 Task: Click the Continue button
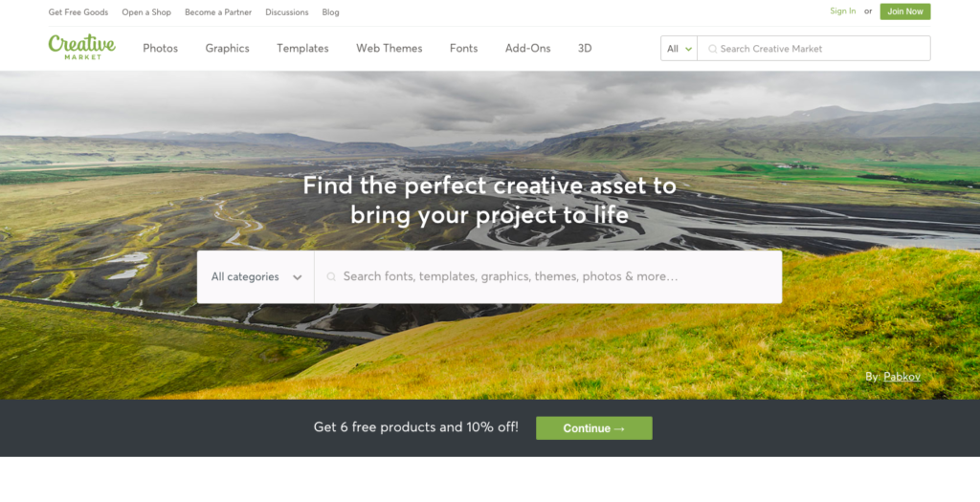click(593, 428)
